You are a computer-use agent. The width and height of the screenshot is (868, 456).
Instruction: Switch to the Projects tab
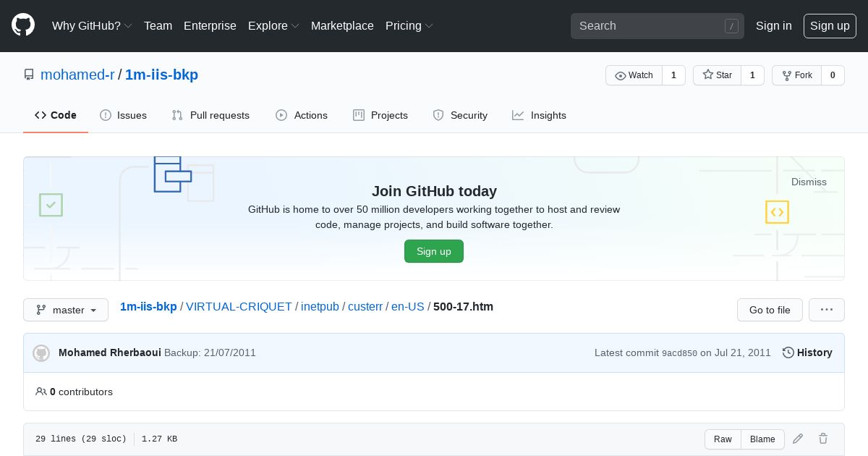[x=380, y=115]
